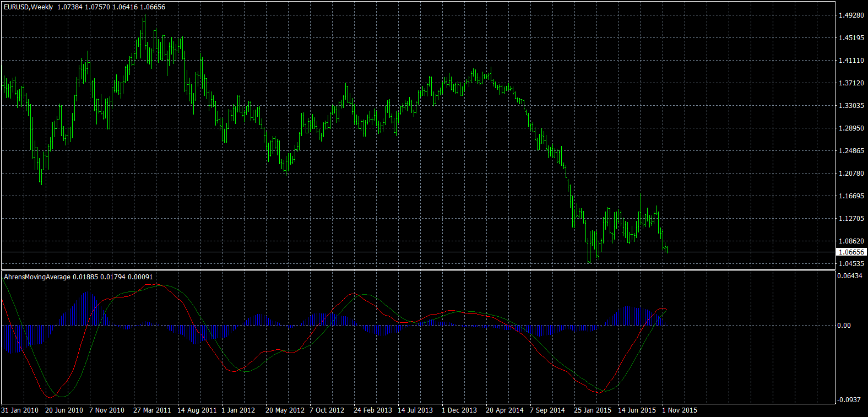Click price axis label 1.28950
Viewport: 868px width, 417px height.
pyautogui.click(x=851, y=128)
